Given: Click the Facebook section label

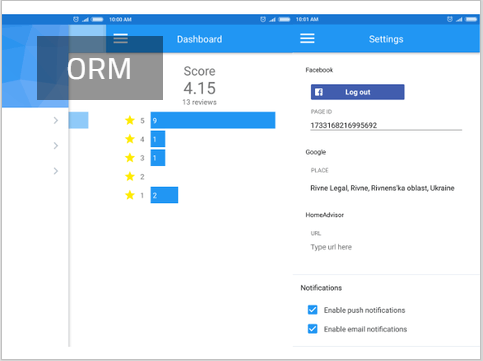Looking at the screenshot, I should [319, 70].
